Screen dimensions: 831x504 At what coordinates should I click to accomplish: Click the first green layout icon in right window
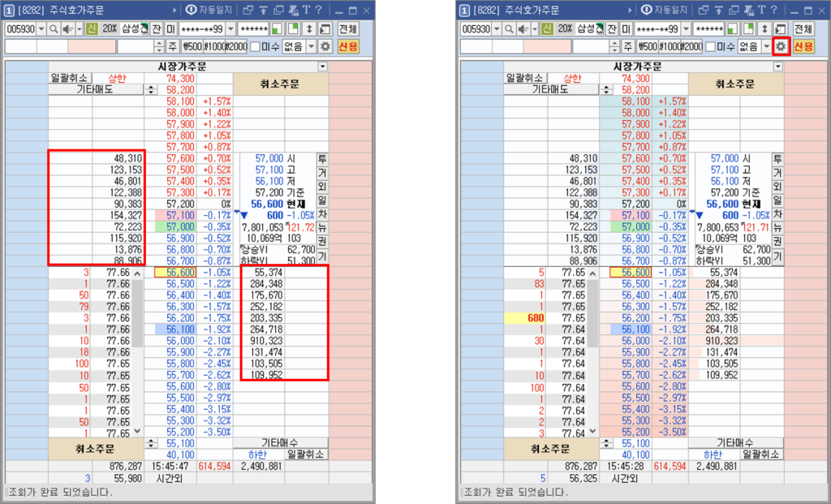(x=733, y=28)
